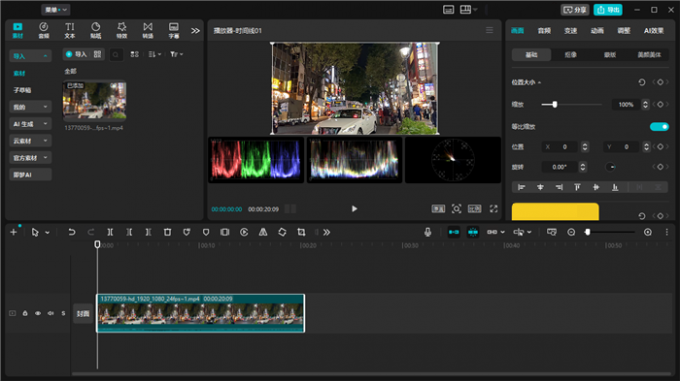This screenshot has width=680, height=381.
Task: Open the effects star icon panel
Action: click(x=122, y=30)
